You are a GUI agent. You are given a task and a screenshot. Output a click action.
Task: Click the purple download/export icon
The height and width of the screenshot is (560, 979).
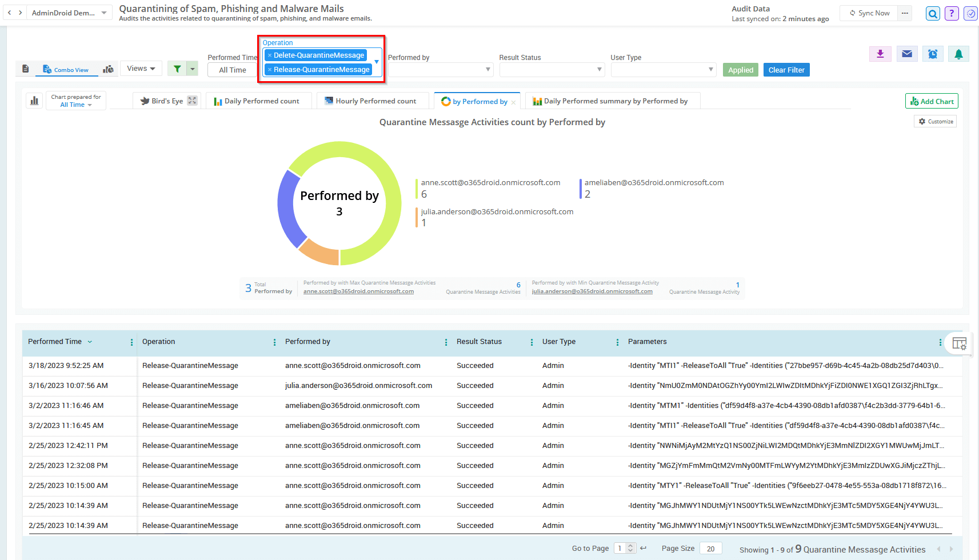pyautogui.click(x=880, y=54)
